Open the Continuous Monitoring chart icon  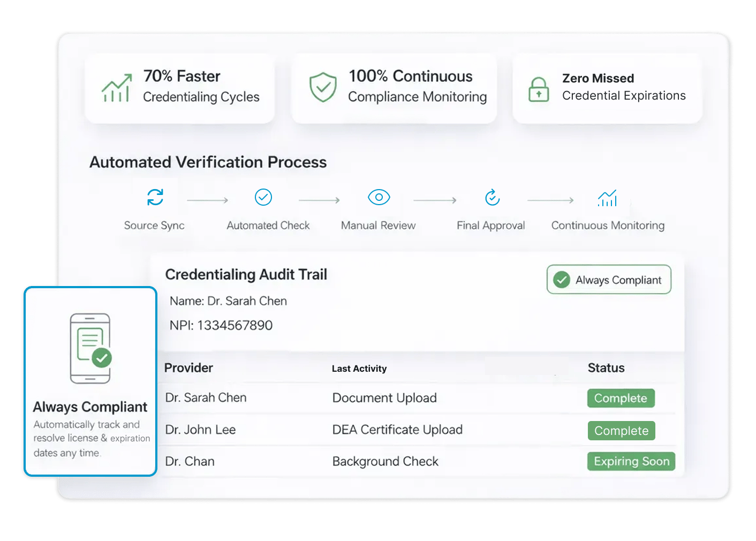[607, 198]
